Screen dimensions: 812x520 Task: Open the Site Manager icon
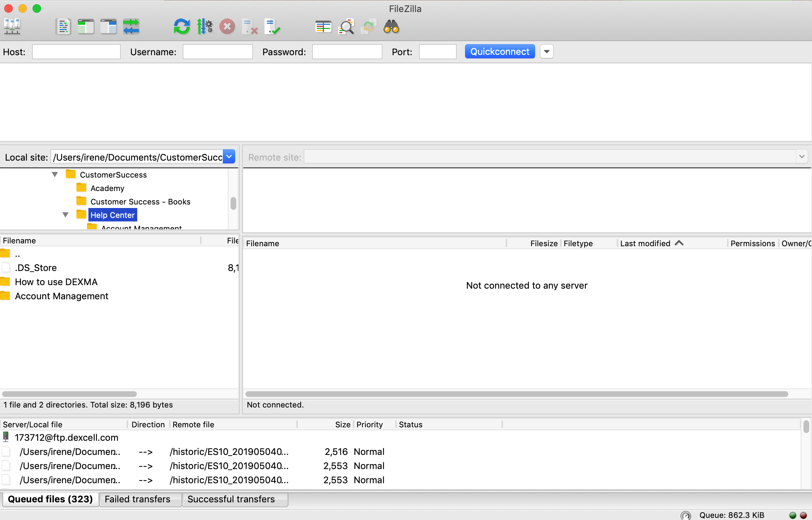coord(12,27)
